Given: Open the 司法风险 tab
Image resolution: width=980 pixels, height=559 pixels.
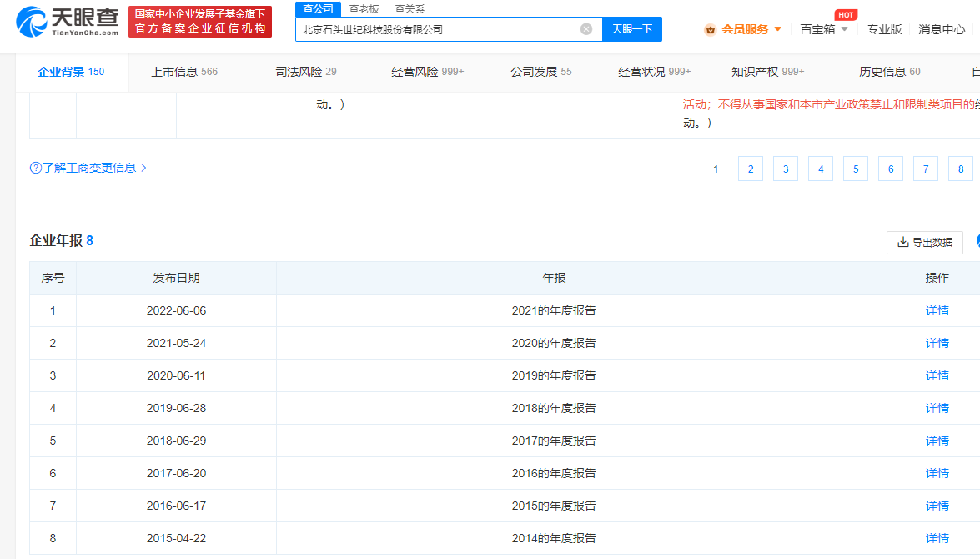Looking at the screenshot, I should (305, 72).
